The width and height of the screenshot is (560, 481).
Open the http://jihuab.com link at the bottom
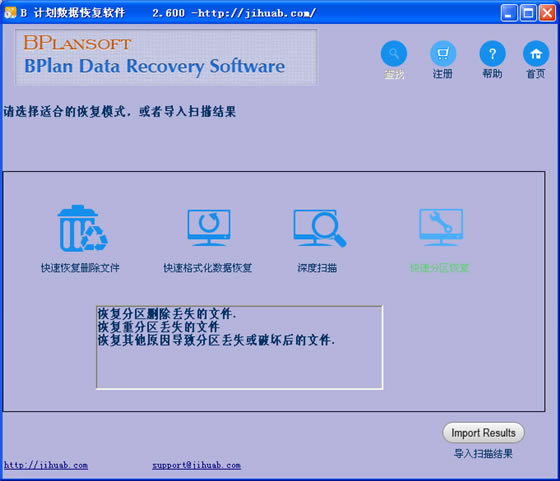click(x=46, y=465)
